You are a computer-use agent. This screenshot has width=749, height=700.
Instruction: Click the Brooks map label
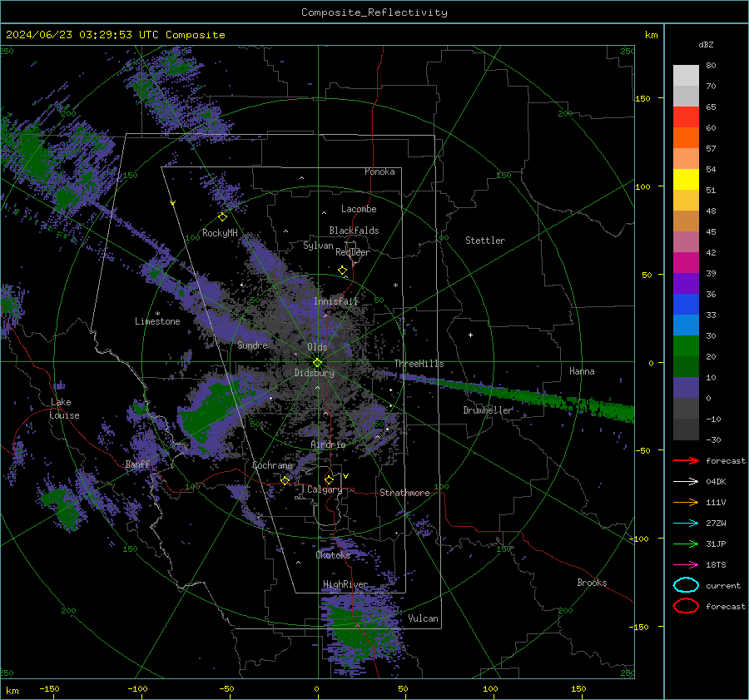(x=592, y=583)
